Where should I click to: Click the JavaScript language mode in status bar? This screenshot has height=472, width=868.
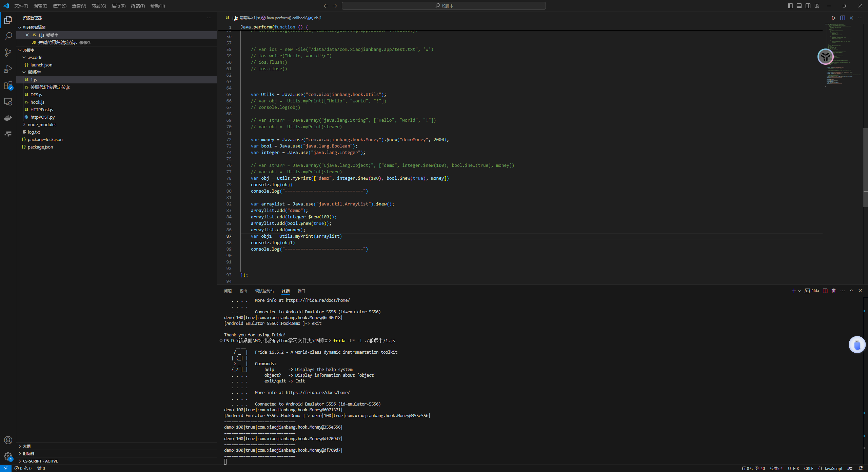pyautogui.click(x=833, y=468)
